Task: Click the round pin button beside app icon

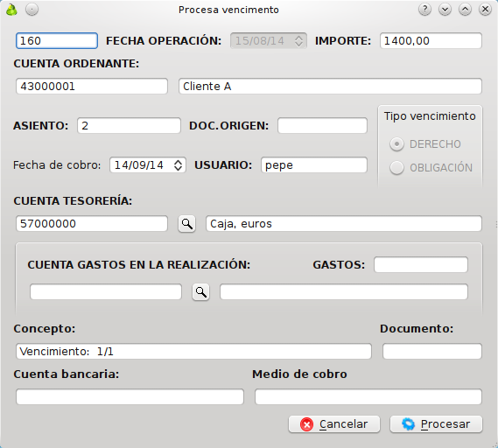Action: 32,10
